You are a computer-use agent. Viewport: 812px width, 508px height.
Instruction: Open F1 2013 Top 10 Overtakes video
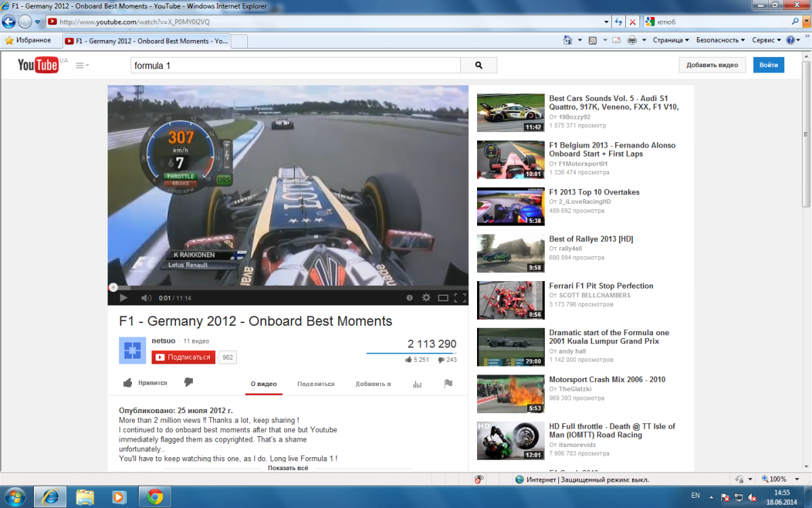tap(594, 192)
